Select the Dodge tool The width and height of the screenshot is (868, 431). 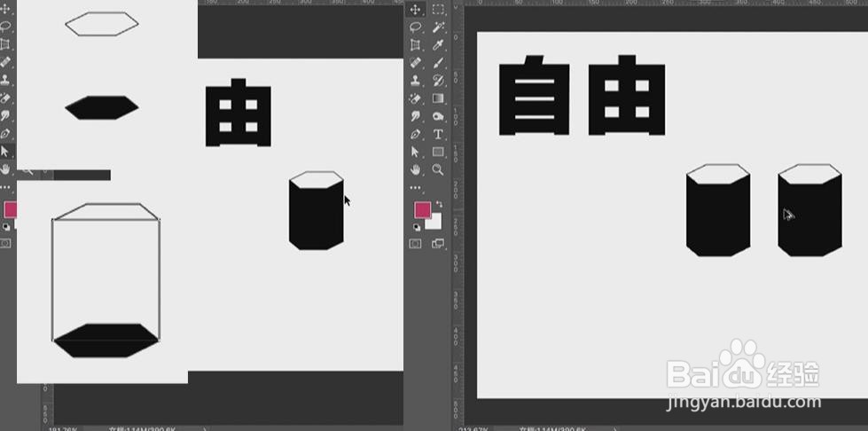(x=438, y=116)
